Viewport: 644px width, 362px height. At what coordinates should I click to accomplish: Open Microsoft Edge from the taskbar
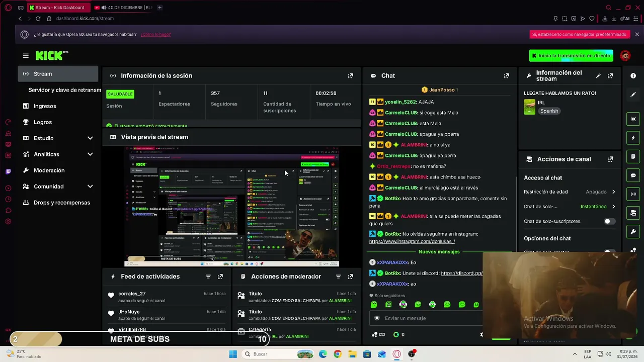pyautogui.click(x=323, y=354)
